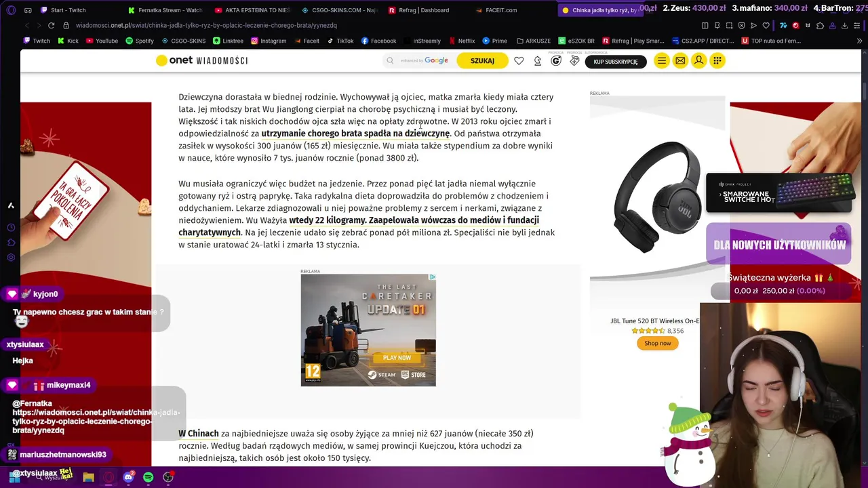Open the Prime bookmark
This screenshot has height=488, width=868.
click(494, 41)
